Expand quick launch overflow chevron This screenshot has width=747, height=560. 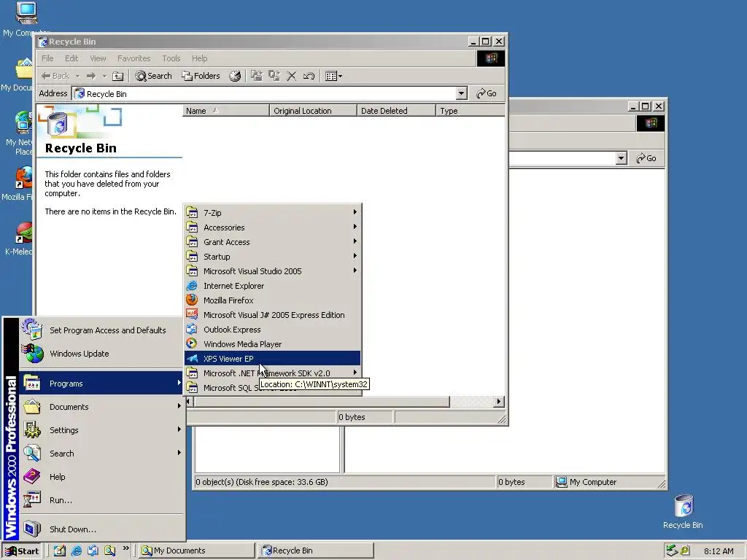125,548
